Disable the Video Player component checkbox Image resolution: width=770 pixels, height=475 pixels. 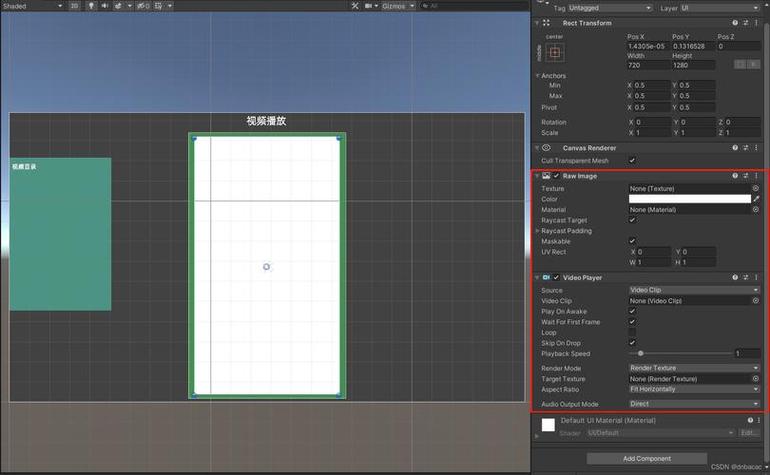pyautogui.click(x=556, y=277)
